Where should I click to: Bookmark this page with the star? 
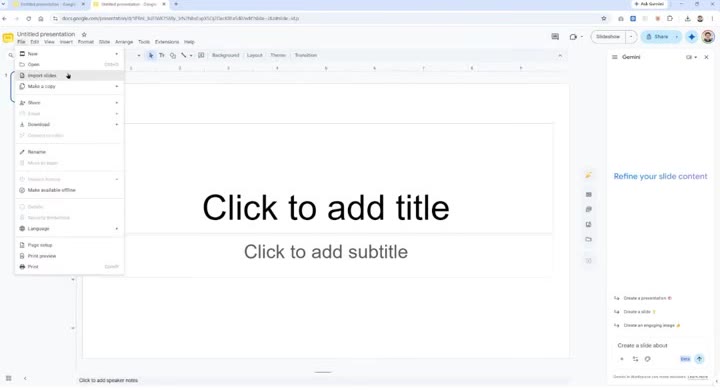pyautogui.click(x=603, y=18)
